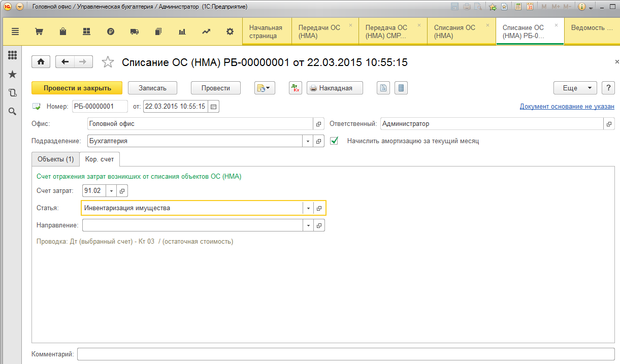
Task: Click the blue stacked rows icon button
Action: click(x=401, y=88)
